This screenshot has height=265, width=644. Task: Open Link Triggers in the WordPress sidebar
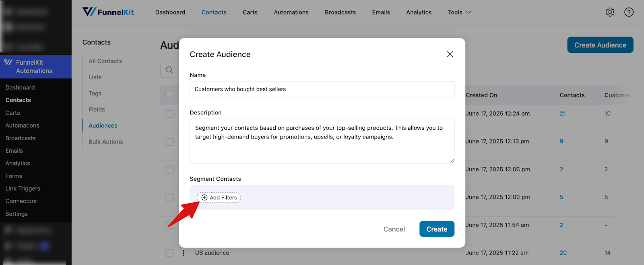point(23,188)
